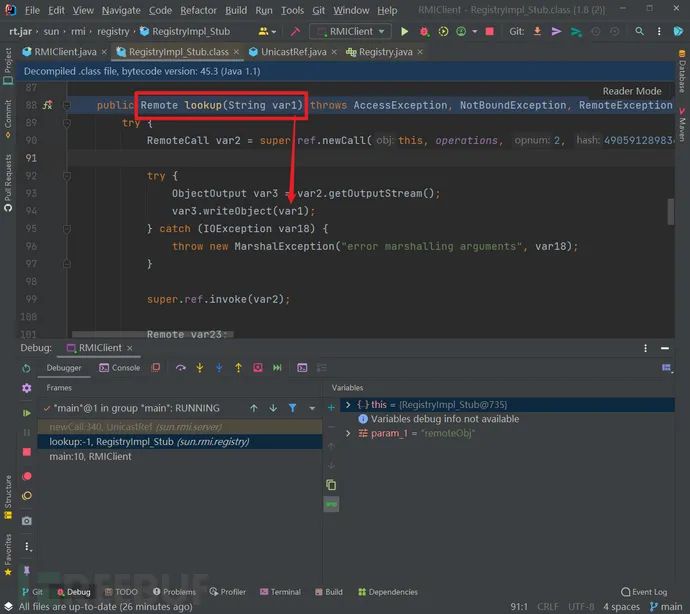Image resolution: width=690 pixels, height=614 pixels.
Task: Open the code-with-me users dropdown
Action: (x=267, y=31)
